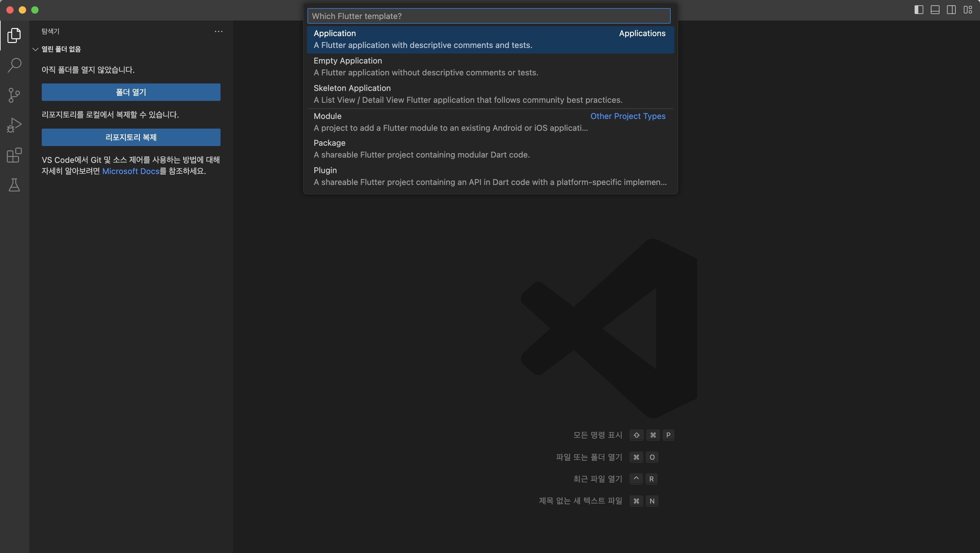Focus the 'Which Flutter template?' input
Viewport: 980px width, 553px height.
pyautogui.click(x=488, y=16)
